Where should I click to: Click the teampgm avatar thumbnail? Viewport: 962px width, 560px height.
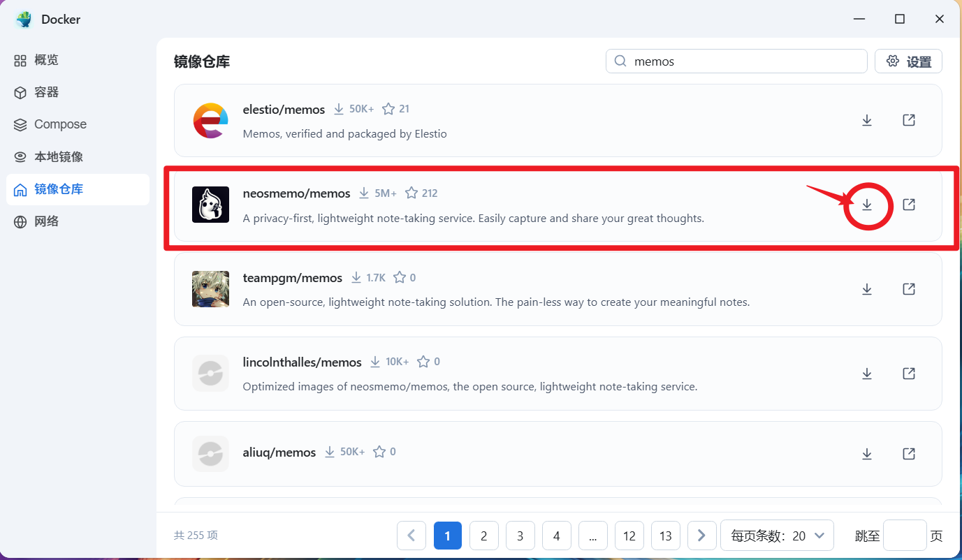(210, 289)
